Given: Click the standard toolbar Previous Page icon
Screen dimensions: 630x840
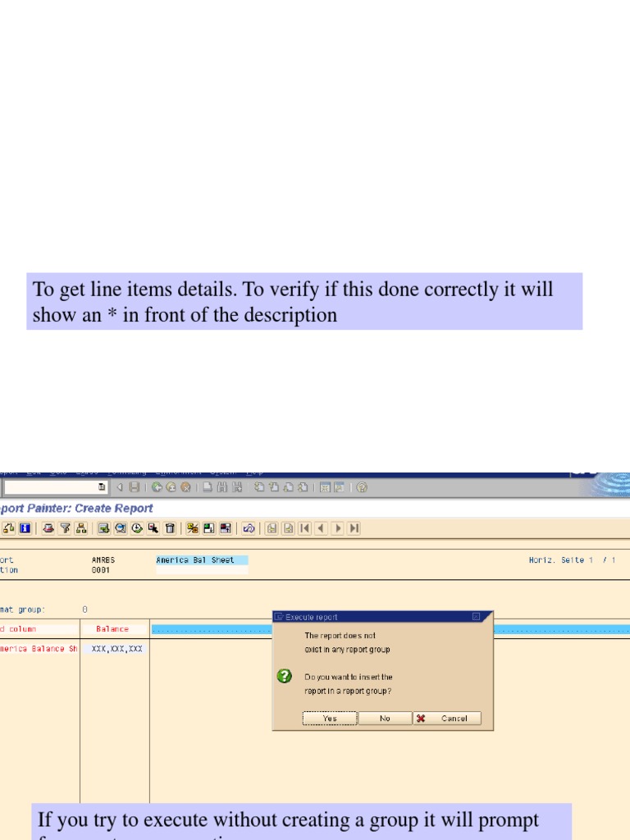Looking at the screenshot, I should pyautogui.click(x=273, y=487).
